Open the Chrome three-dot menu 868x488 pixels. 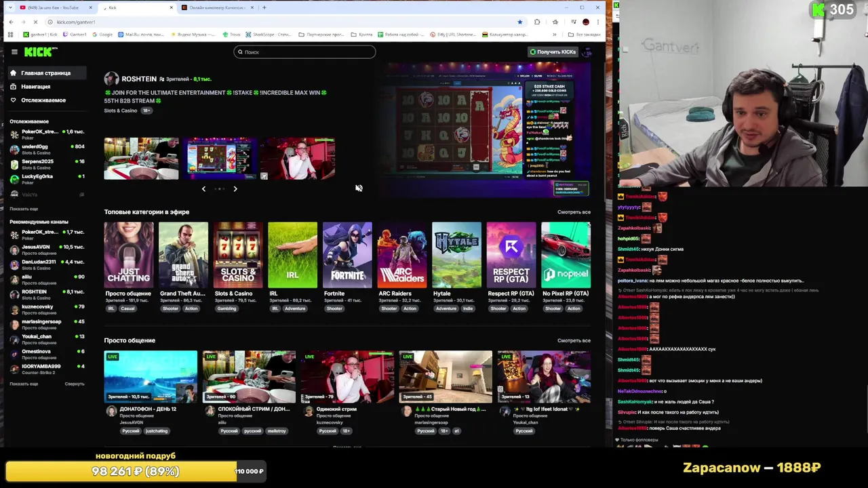point(598,22)
